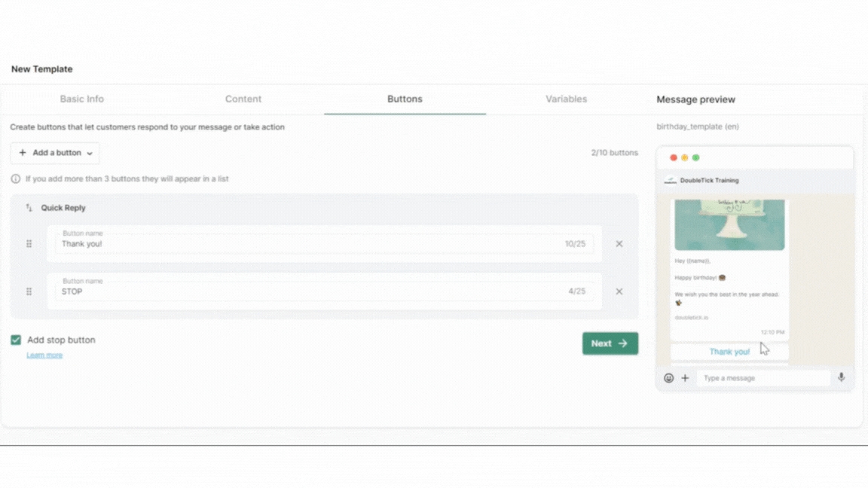Click the plus attachment icon in preview
Image resolution: width=868 pixels, height=488 pixels.
[x=685, y=378]
